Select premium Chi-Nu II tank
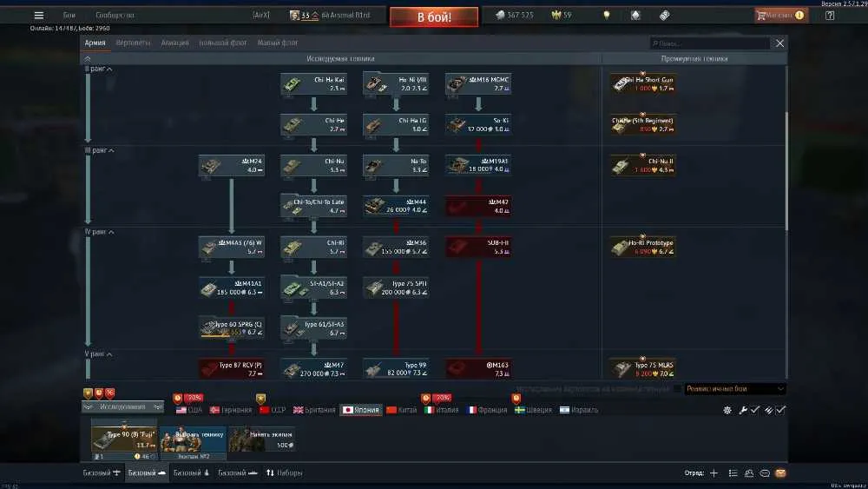 pyautogui.click(x=642, y=166)
